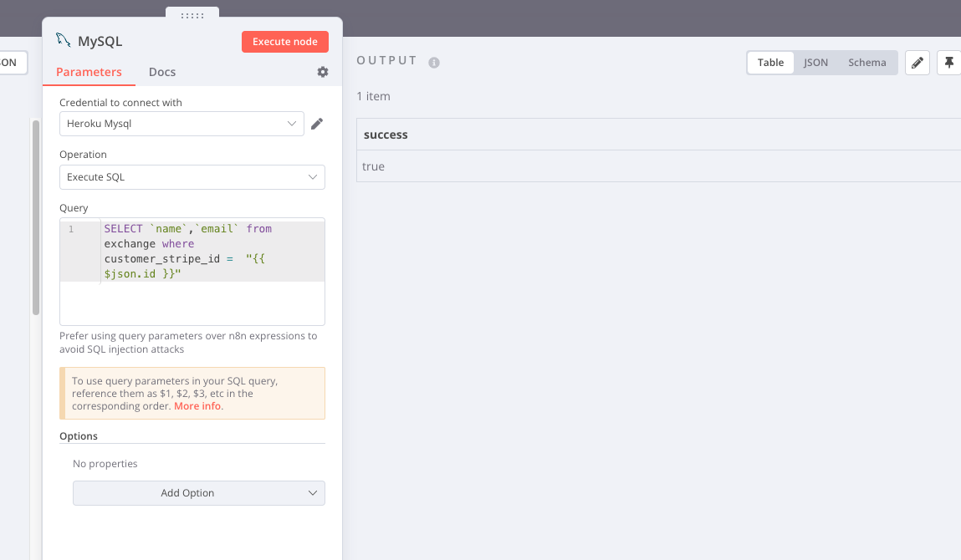Click the parameters panel scrollbar
Image resolution: width=961 pixels, height=560 pixels.
point(36,217)
